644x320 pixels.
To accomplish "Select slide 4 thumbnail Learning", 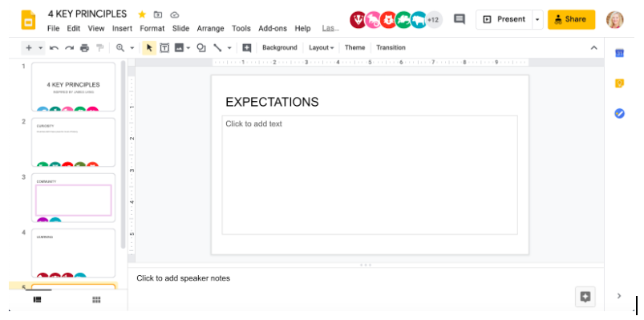I will (x=74, y=253).
